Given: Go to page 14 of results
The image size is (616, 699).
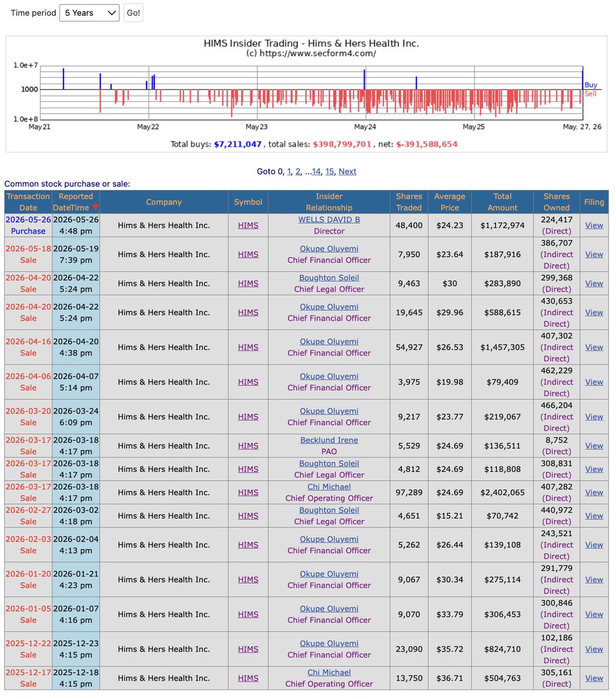Looking at the screenshot, I should click(x=316, y=171).
